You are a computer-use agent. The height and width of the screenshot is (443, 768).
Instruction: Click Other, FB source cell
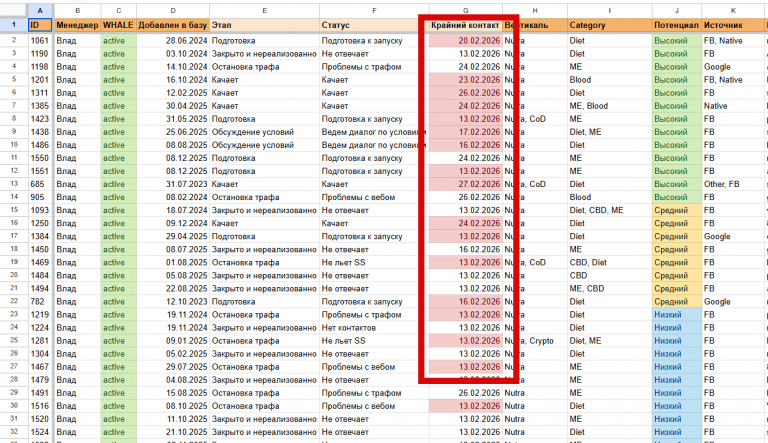pyautogui.click(x=733, y=184)
